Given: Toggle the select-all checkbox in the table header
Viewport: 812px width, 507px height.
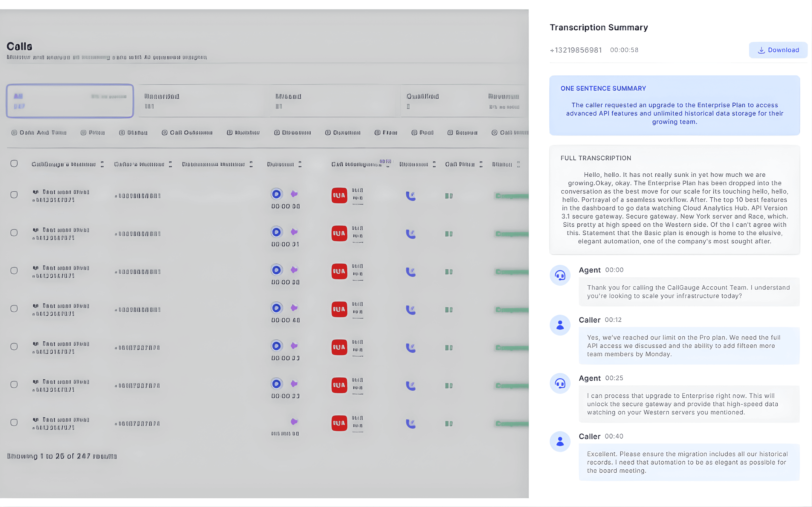Looking at the screenshot, I should pos(14,163).
